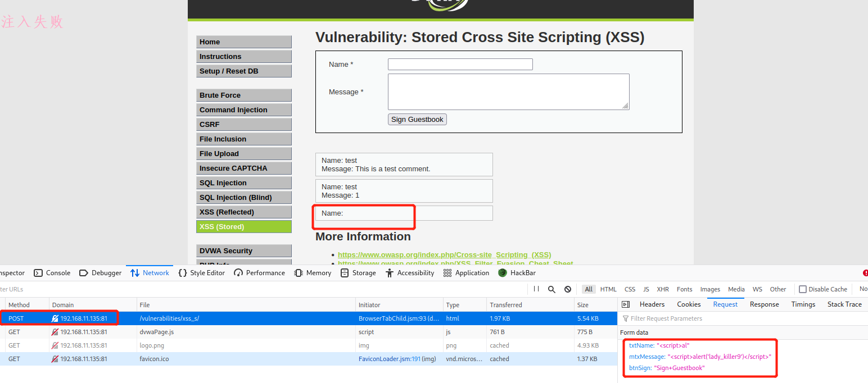The image size is (868, 383).
Task: Switch to the Performance tab
Action: 259,273
